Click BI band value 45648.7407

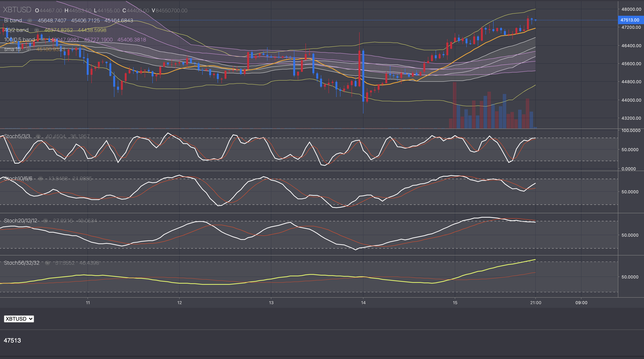pyautogui.click(x=52, y=21)
